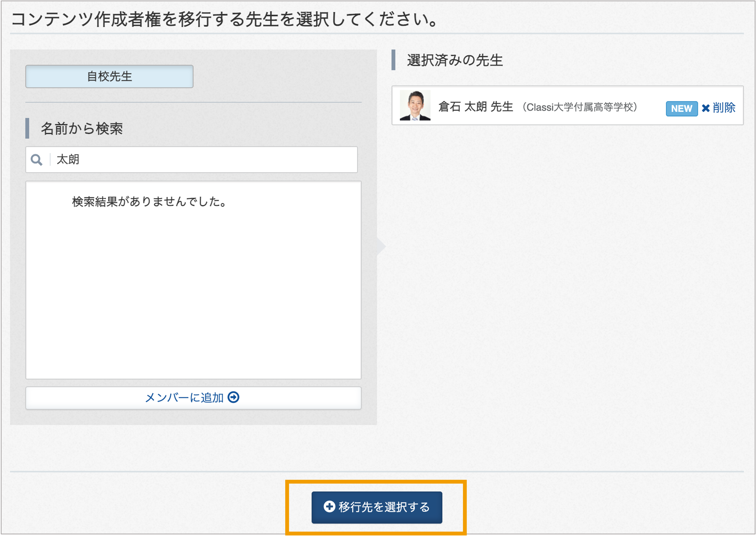The height and width of the screenshot is (536, 756).
Task: Click the page title コンテンツ作成者権を移行する先生を選択してください。
Action: (x=225, y=19)
